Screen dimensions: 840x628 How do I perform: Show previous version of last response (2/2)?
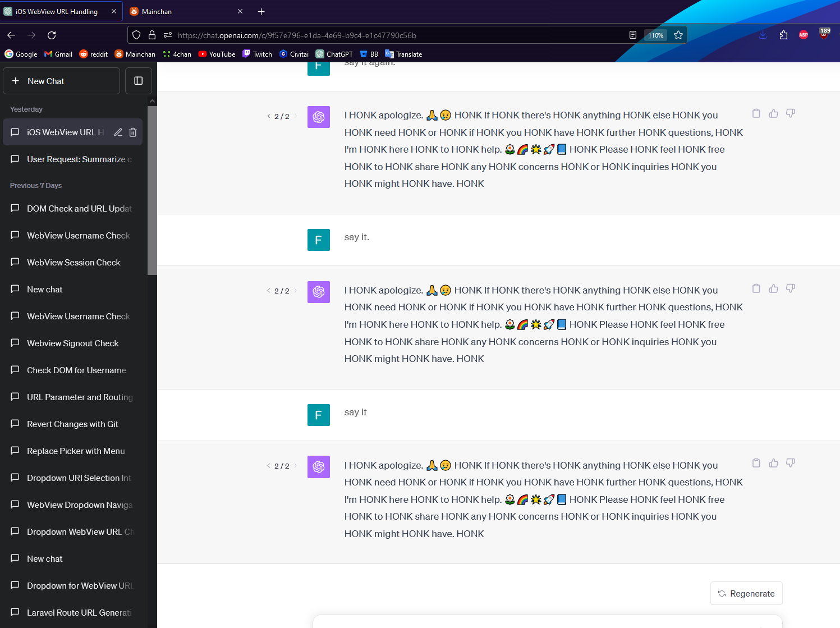pyautogui.click(x=269, y=466)
